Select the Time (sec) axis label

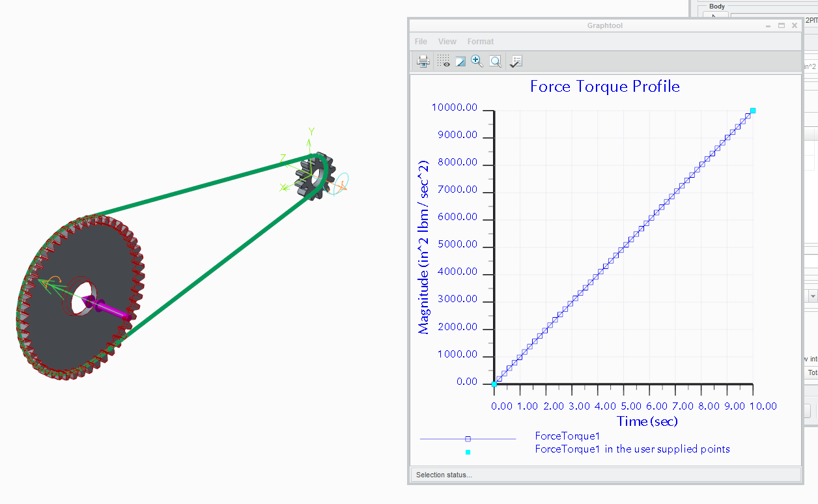(x=647, y=421)
